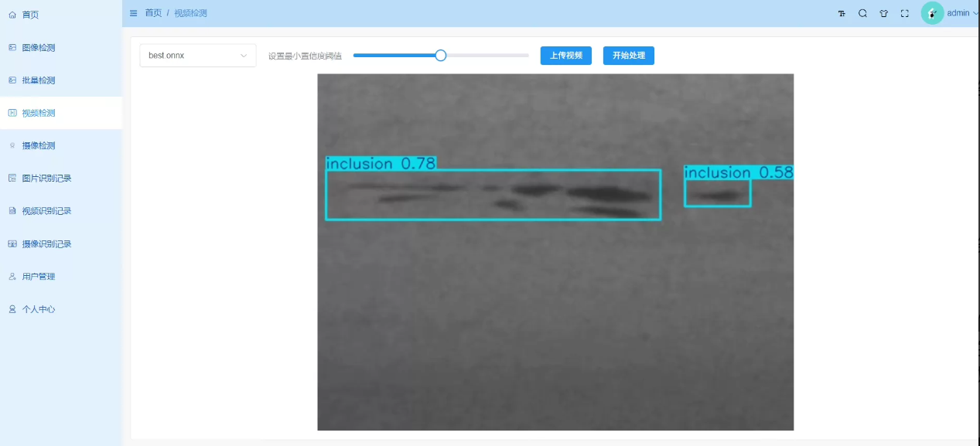Click the profile icon beside 个人中心
Image resolution: width=980 pixels, height=446 pixels.
point(12,309)
